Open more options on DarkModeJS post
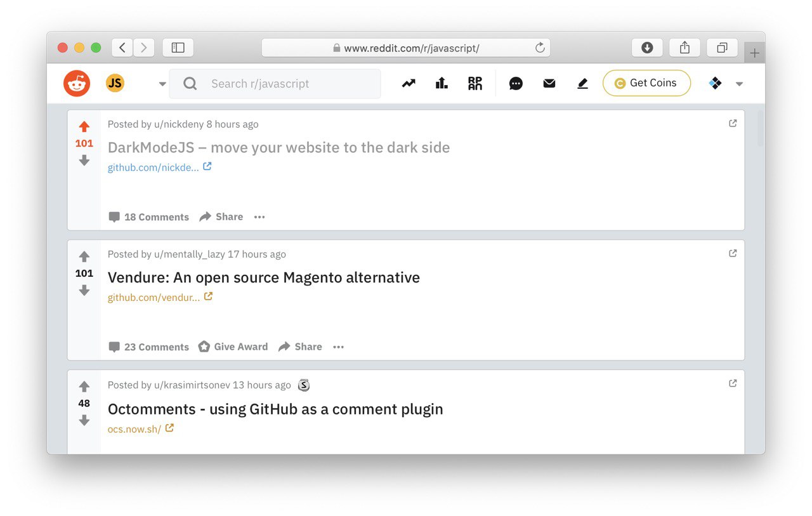Screen dimensions: 812x516 tap(259, 217)
